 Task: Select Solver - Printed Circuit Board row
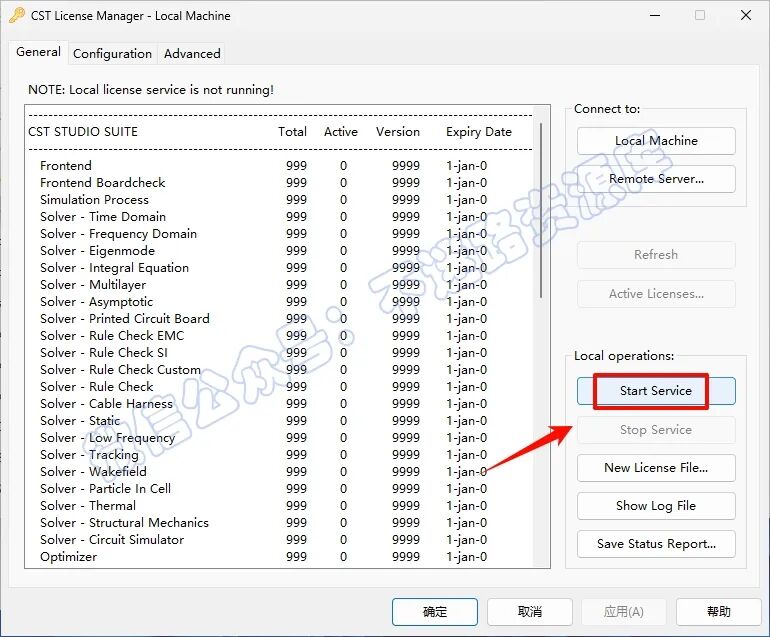[280, 319]
